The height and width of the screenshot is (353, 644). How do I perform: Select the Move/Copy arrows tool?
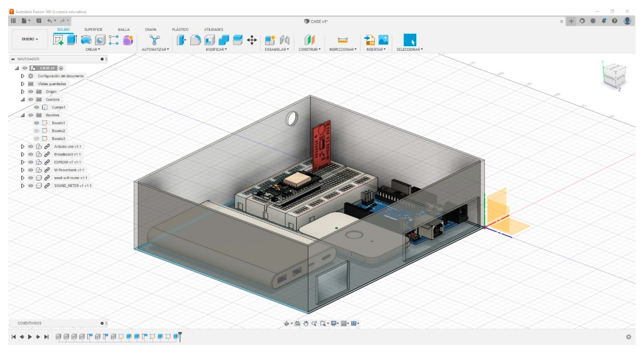(x=252, y=40)
